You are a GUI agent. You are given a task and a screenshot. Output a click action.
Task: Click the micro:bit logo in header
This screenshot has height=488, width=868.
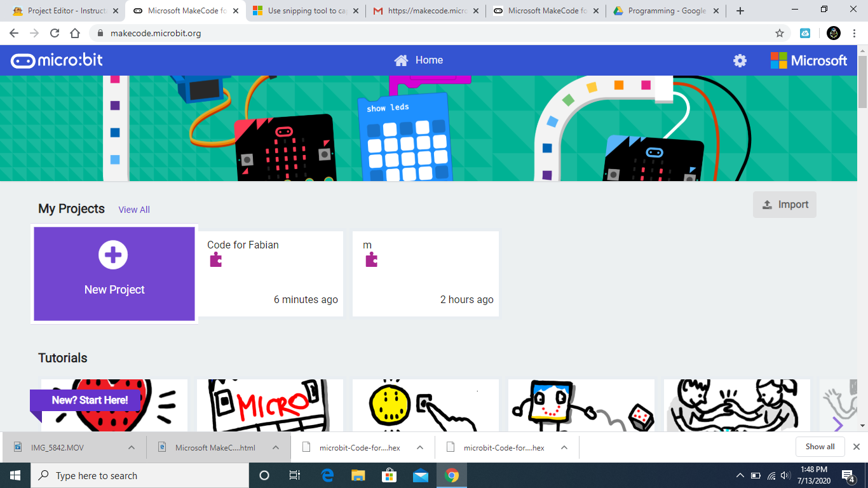tap(57, 60)
